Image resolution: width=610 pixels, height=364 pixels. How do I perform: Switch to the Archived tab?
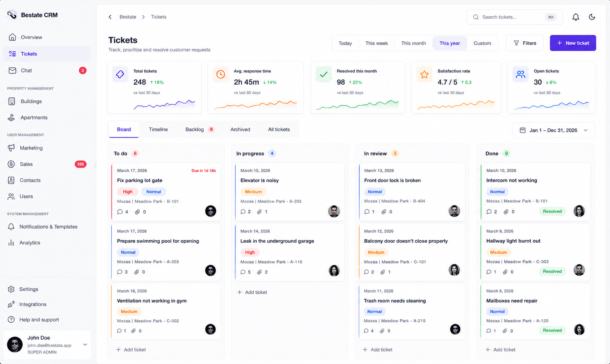point(240,129)
